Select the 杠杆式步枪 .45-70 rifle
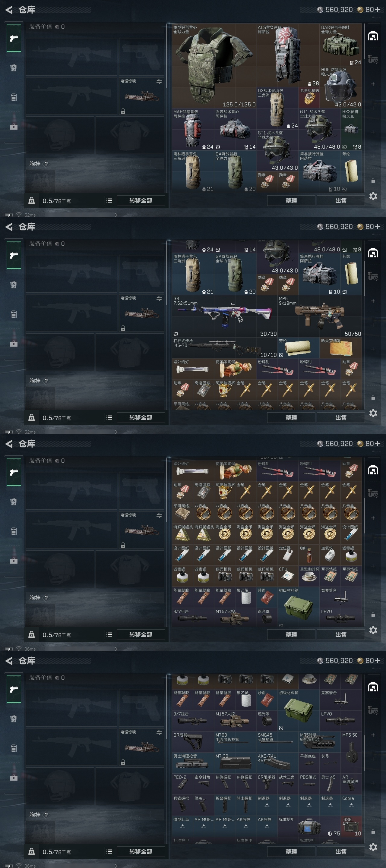Screen dimensions: 386x868 [225, 348]
